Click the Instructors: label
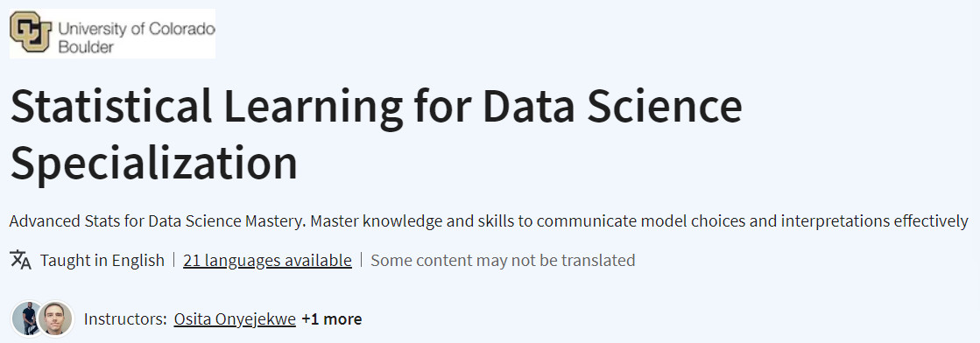980x343 pixels. 125,319
